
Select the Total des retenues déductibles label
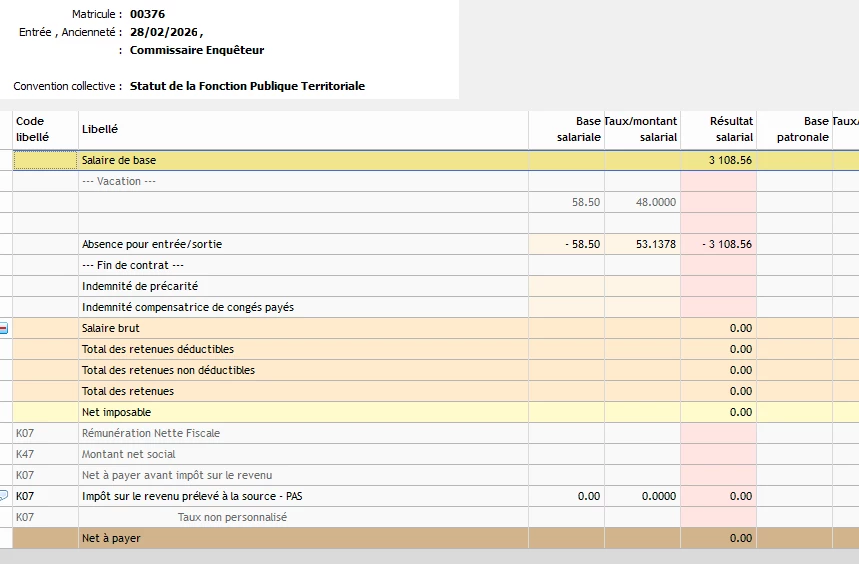pos(158,349)
